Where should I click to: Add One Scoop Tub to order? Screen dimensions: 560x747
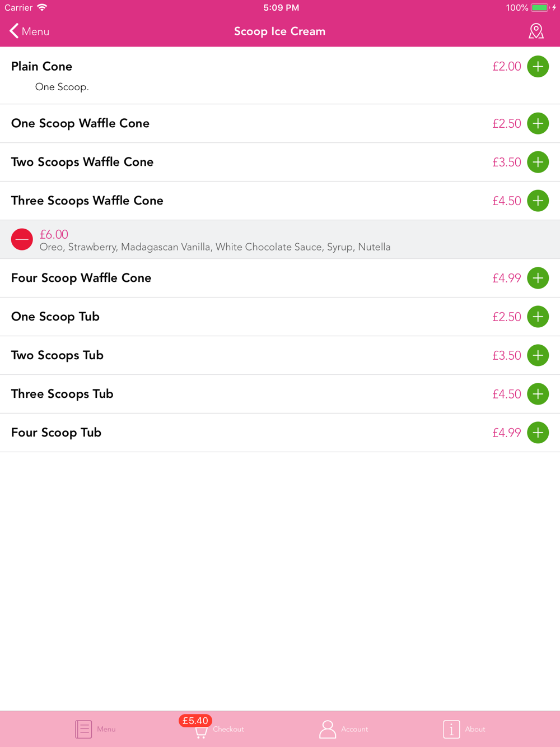coord(538,317)
